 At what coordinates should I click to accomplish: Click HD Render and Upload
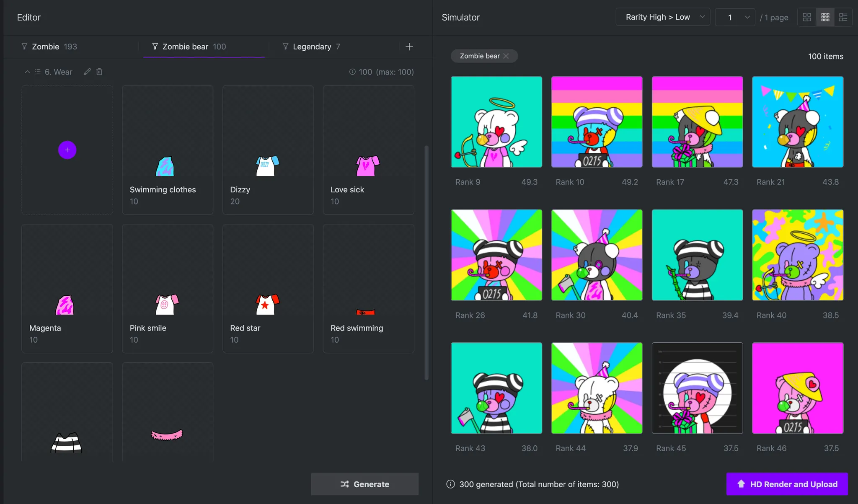click(x=787, y=484)
